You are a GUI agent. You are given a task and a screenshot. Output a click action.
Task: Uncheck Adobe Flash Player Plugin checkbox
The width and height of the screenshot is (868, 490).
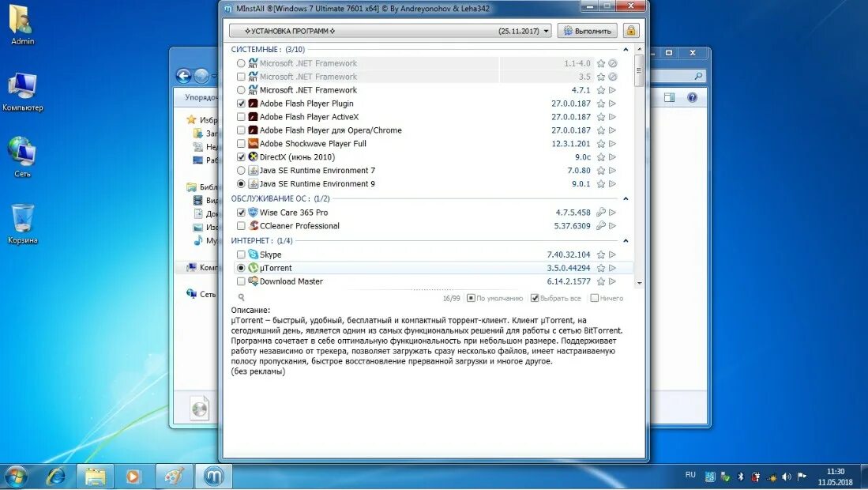coord(241,104)
